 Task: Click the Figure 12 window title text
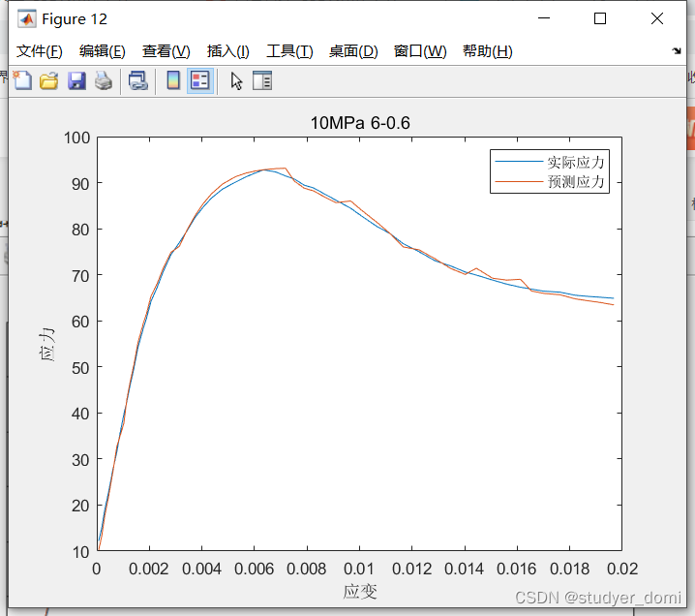click(75, 19)
